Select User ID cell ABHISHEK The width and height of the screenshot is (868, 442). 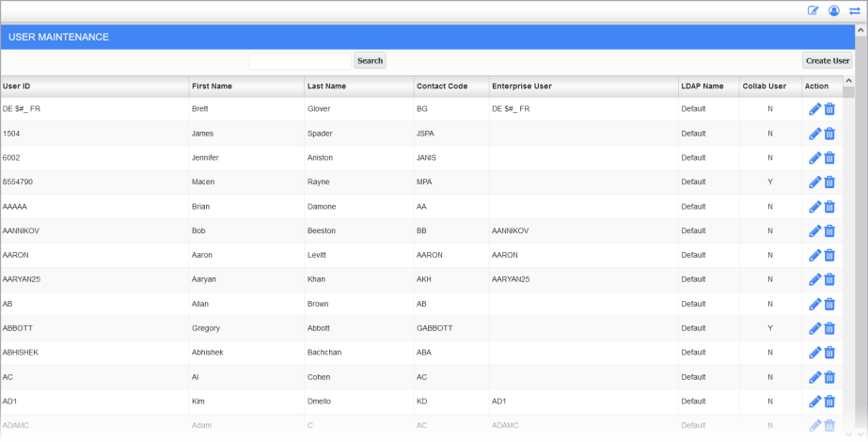click(x=21, y=353)
